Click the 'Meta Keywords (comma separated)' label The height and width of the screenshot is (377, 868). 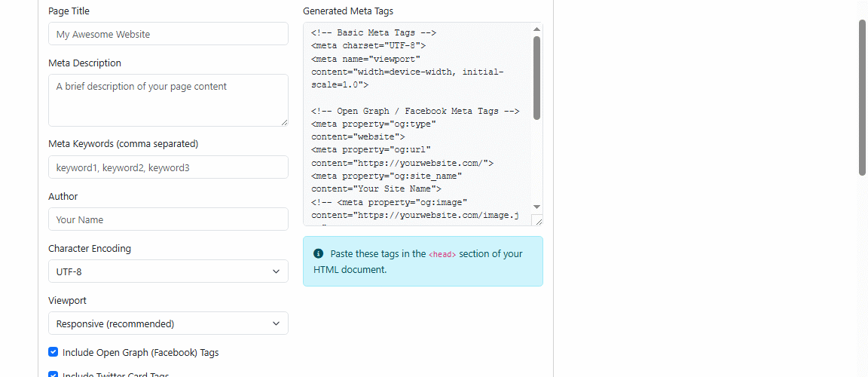point(124,144)
